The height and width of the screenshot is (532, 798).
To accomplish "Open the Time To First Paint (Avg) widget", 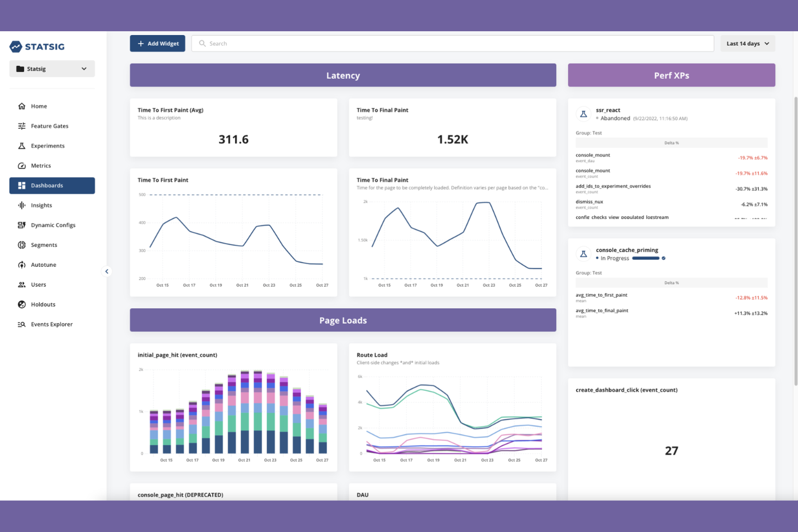I will point(233,128).
